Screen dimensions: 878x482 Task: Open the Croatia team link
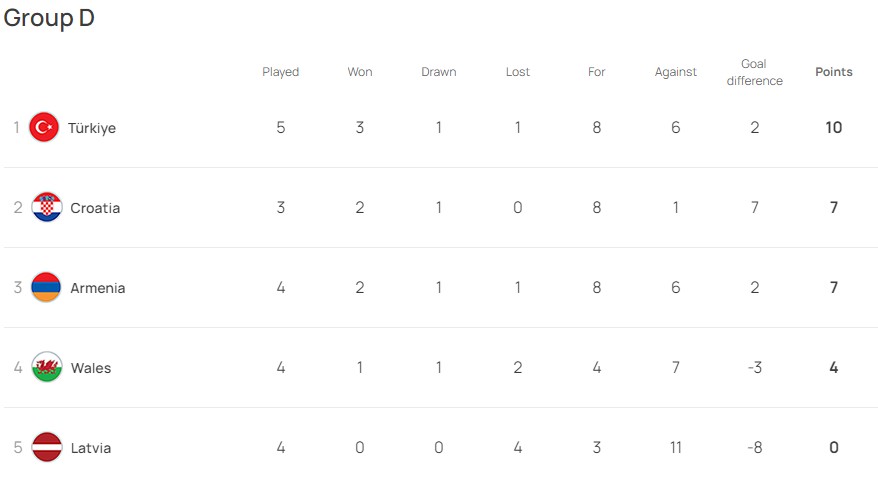click(95, 208)
